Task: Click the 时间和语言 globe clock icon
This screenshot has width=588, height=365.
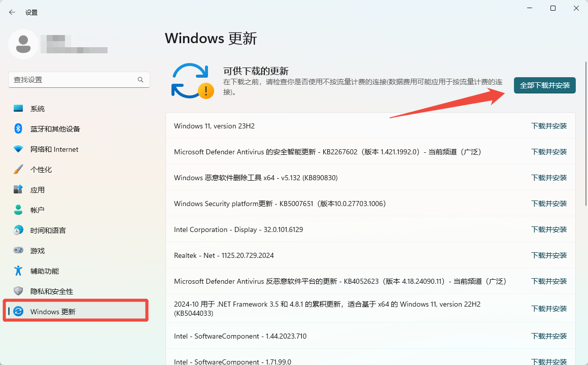Action: point(18,230)
